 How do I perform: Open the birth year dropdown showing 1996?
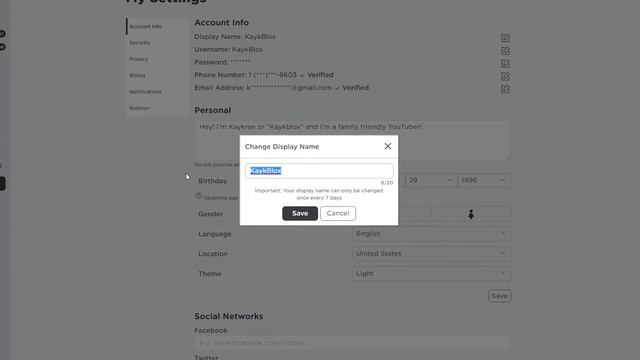click(484, 180)
